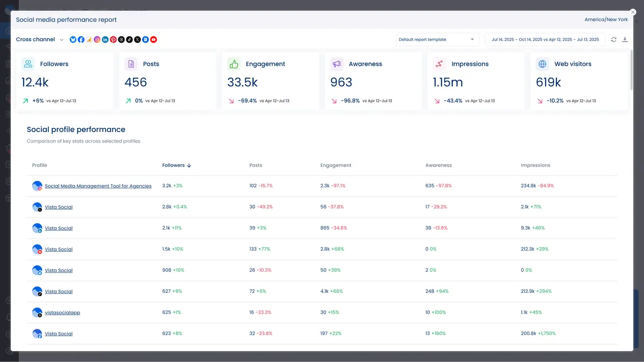Image resolution: width=644 pixels, height=362 pixels.
Task: Open the Default report template dropdown
Action: (x=437, y=40)
